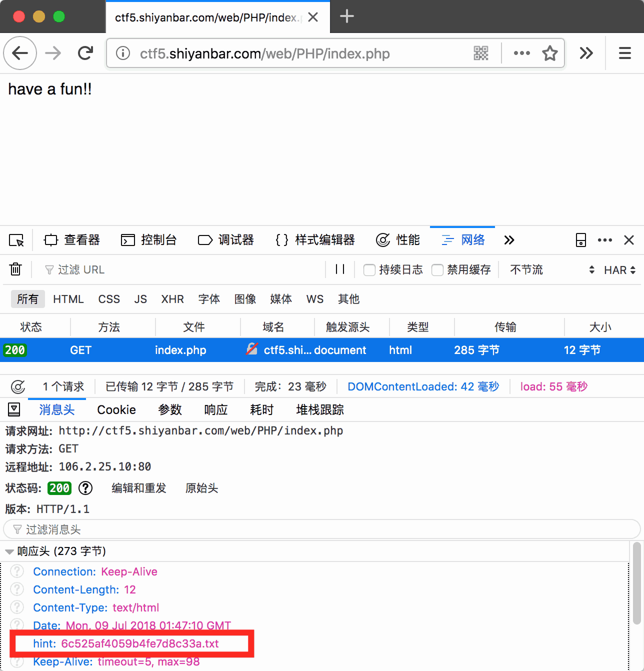Screen dimensions: 644x671
Task: Open the Cookie details tab
Action: pos(116,410)
